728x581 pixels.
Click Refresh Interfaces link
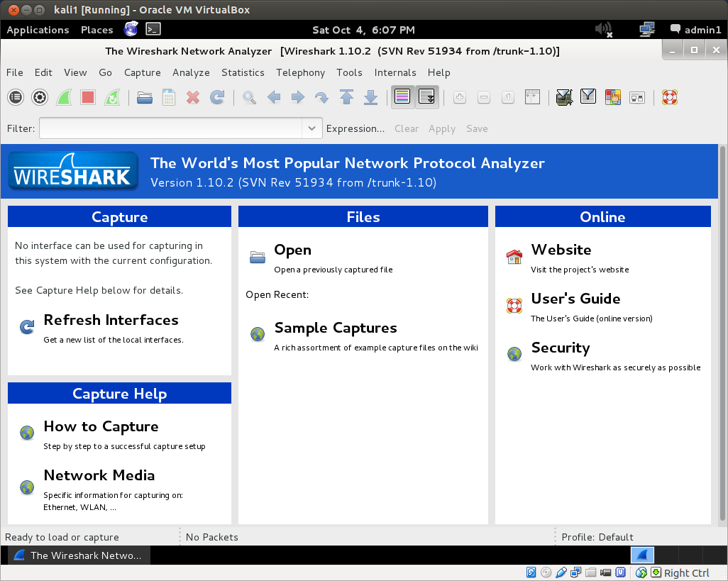pyautogui.click(x=111, y=320)
